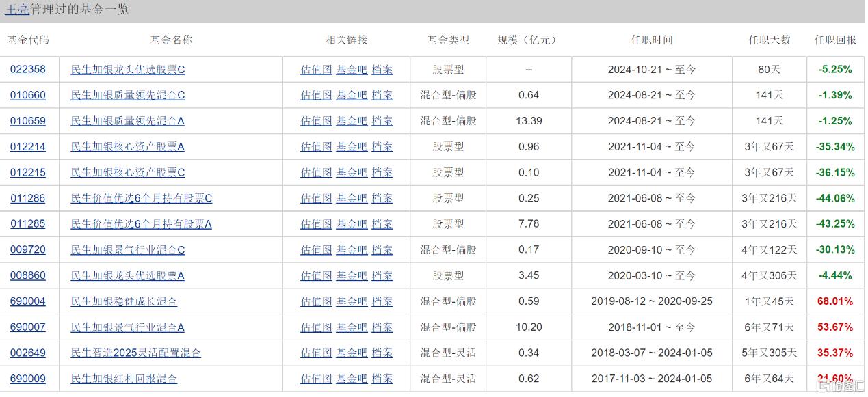This screenshot has width=868, height=397.
Task: Click 基金吧 for fund 011286
Action: (x=352, y=199)
